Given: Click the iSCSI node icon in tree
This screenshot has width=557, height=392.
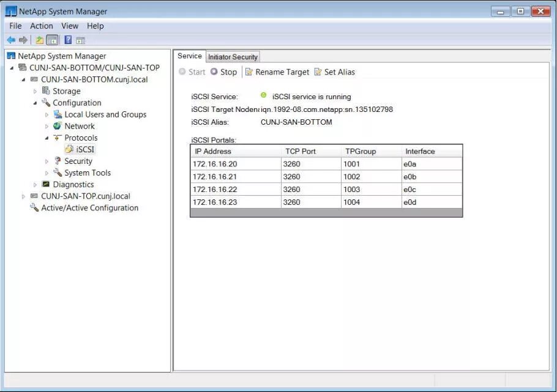Looking at the screenshot, I should (x=69, y=149).
